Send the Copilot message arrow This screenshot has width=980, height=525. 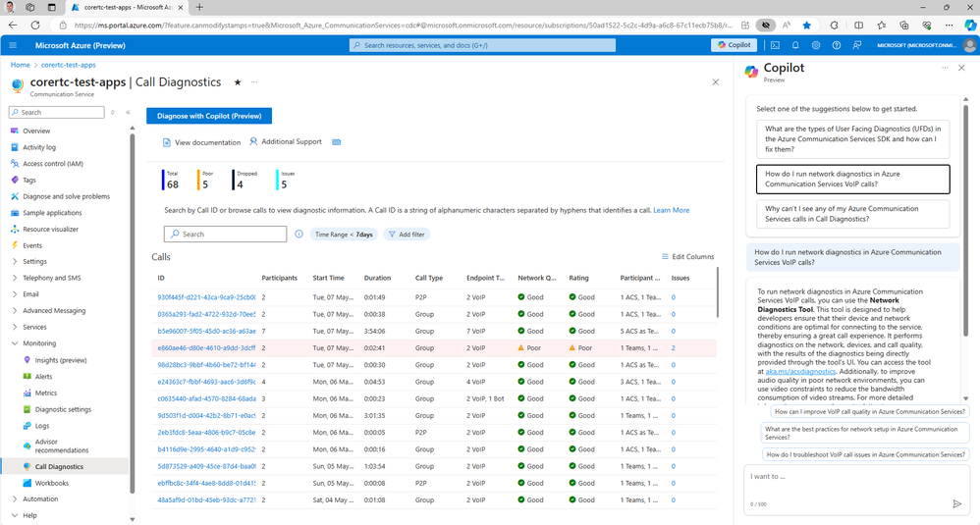956,503
